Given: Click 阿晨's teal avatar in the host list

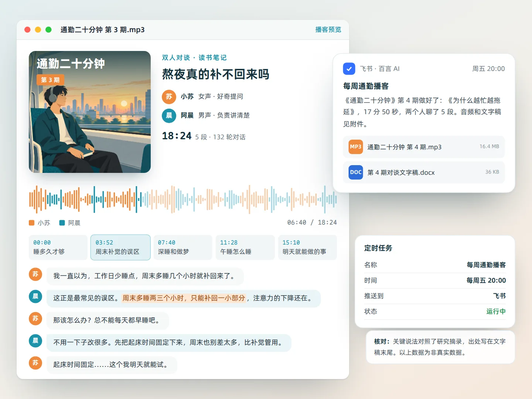Looking at the screenshot, I should pos(169,115).
